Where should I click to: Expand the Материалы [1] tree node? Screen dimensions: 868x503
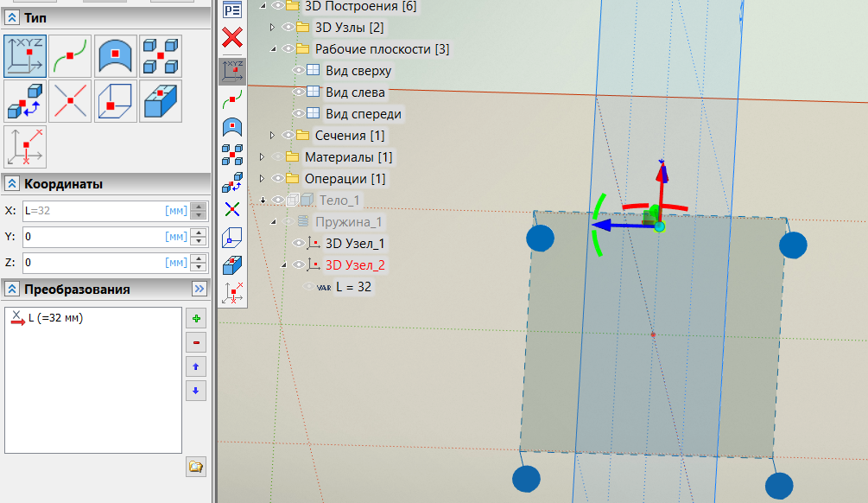pos(262,156)
